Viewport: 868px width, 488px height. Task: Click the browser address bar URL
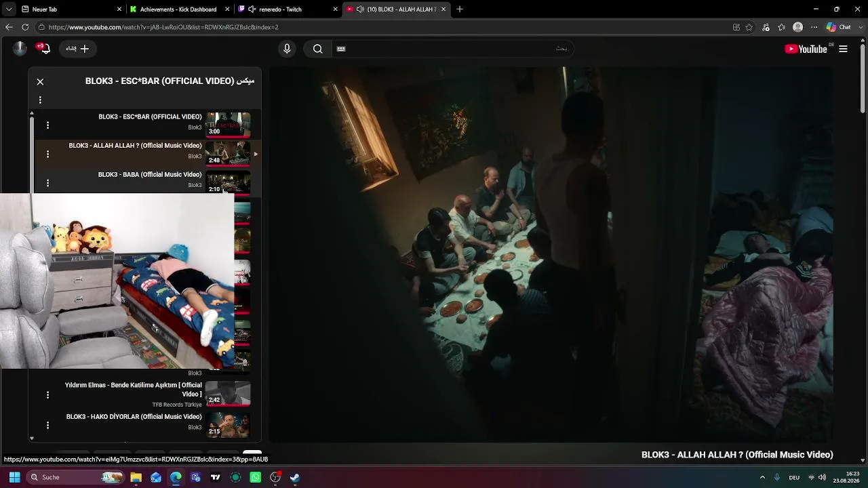163,27
